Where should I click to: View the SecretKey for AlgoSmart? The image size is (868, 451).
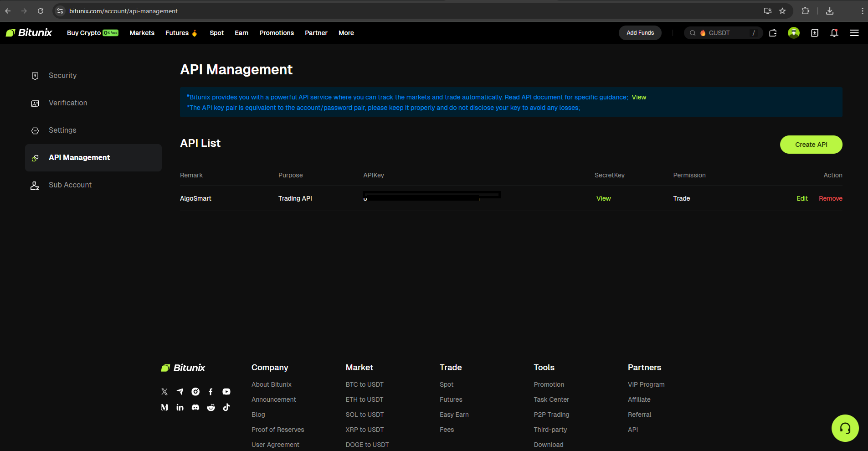pos(603,198)
